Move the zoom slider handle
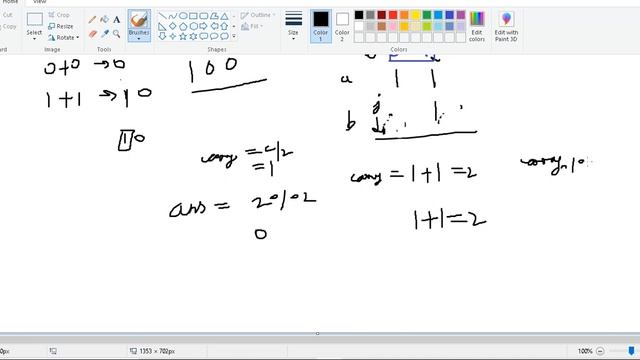The image size is (640, 360). point(631,351)
